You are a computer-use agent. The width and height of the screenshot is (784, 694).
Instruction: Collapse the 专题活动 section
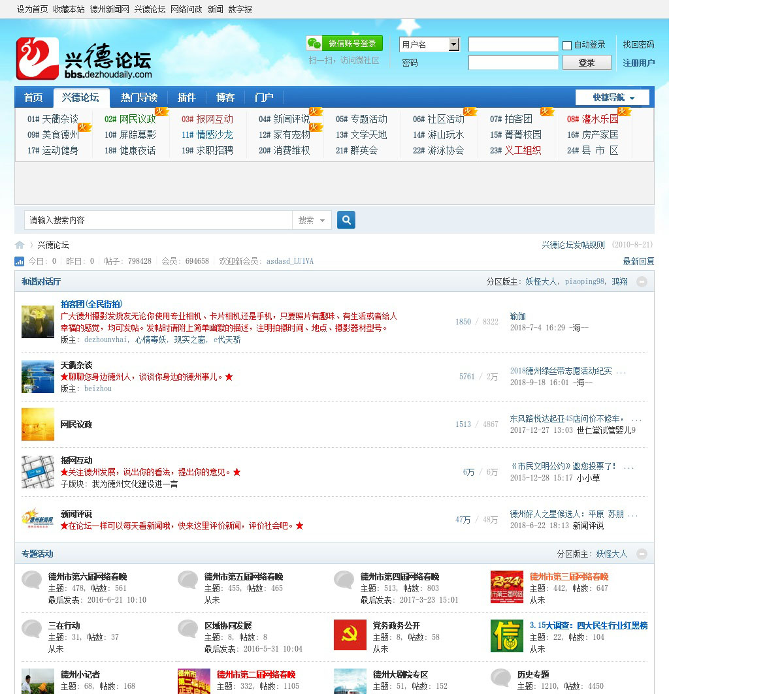click(x=642, y=554)
